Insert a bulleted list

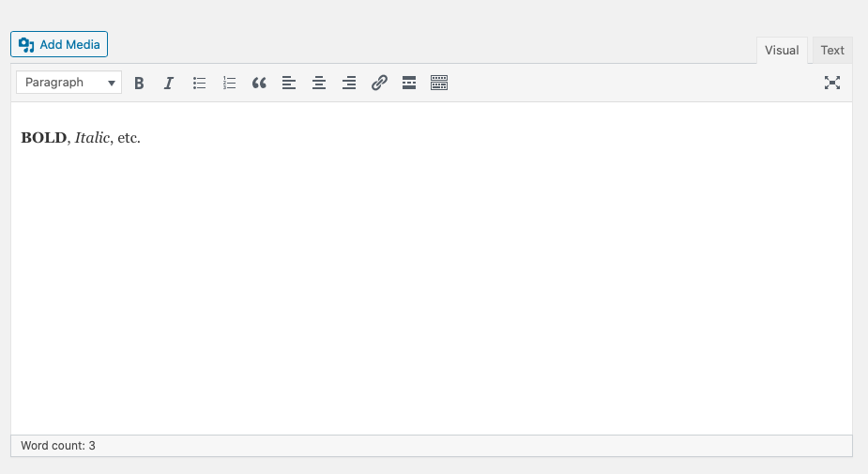[199, 83]
